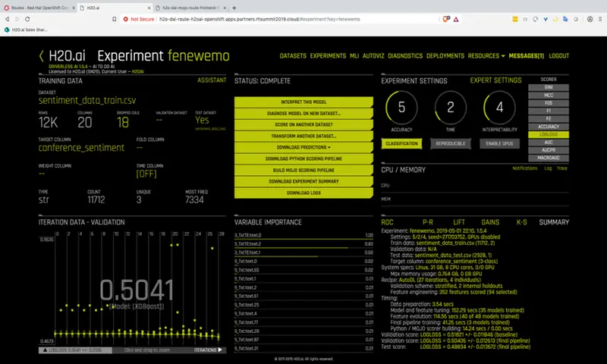Toggle the CLASSIFICATION setting button
The height and width of the screenshot is (364, 607).
click(401, 143)
